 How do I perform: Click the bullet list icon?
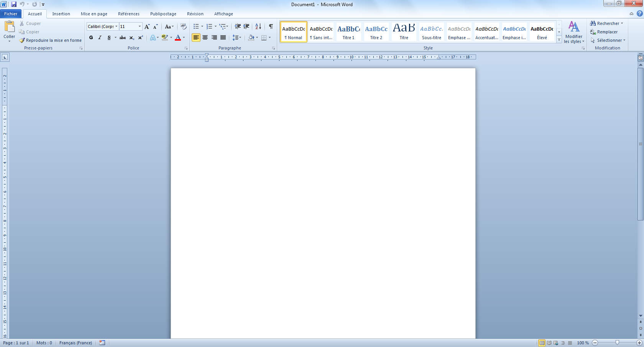click(x=196, y=26)
